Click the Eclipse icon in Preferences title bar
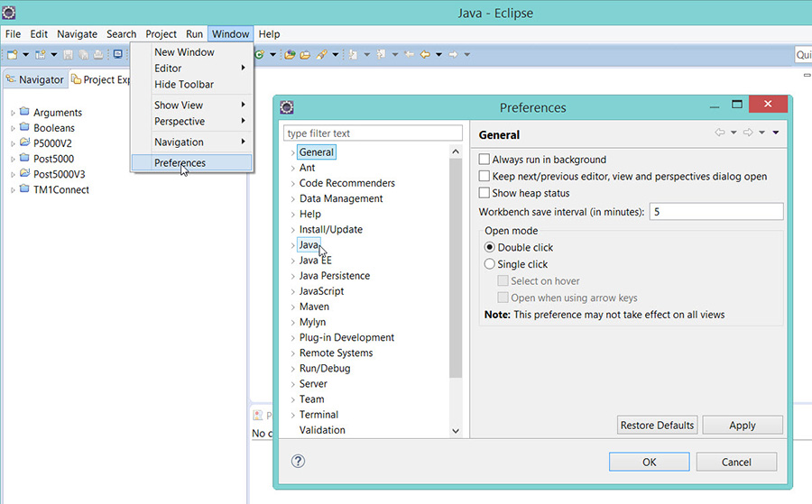The height and width of the screenshot is (504, 812). [287, 107]
